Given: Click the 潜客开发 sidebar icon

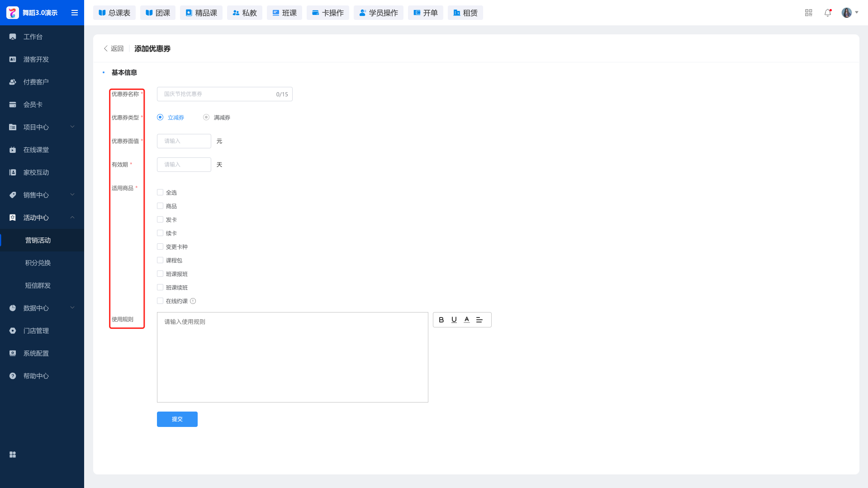Looking at the screenshot, I should point(13,59).
